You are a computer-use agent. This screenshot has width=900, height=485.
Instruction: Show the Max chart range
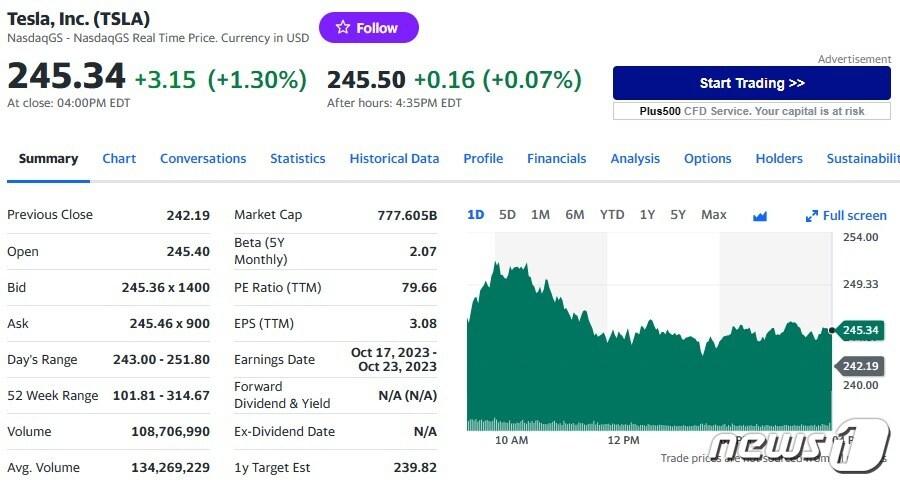[714, 215]
